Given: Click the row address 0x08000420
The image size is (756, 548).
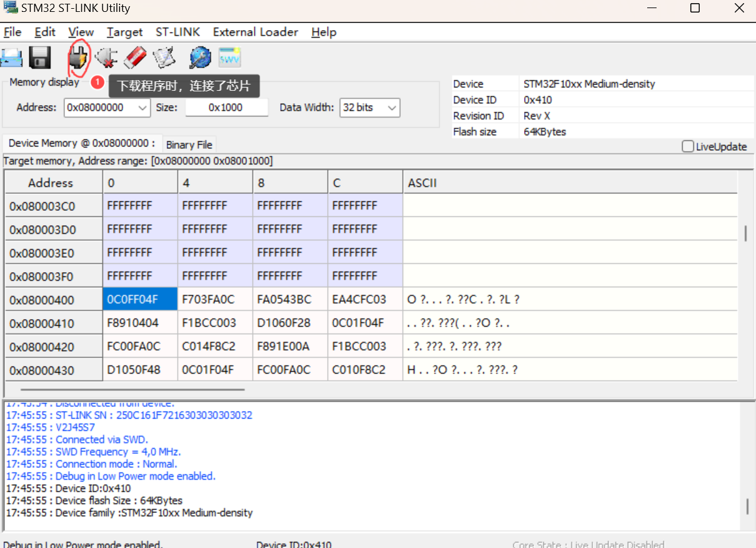Looking at the screenshot, I should [54, 347].
